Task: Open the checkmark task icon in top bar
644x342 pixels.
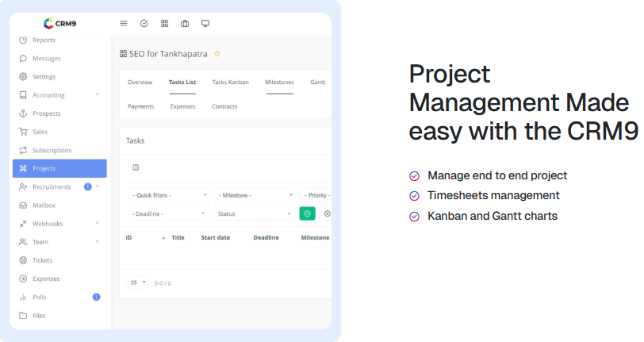Action: (144, 23)
